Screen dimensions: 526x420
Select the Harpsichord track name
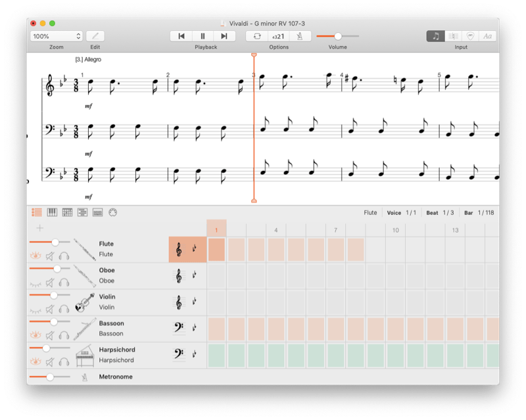coord(117,350)
